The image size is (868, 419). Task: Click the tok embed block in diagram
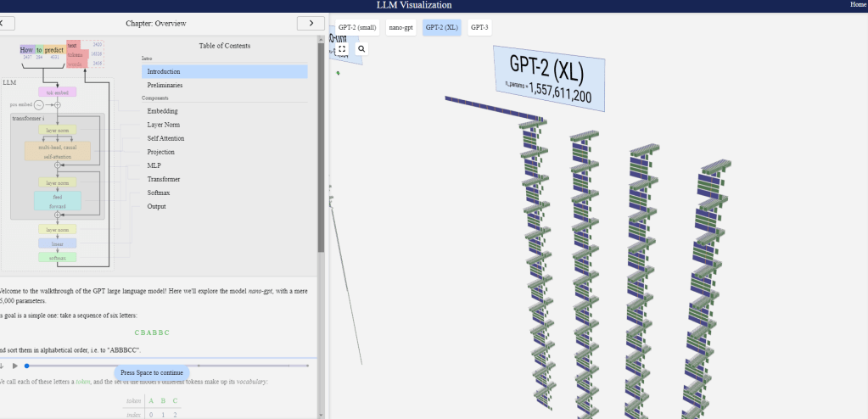58,92
